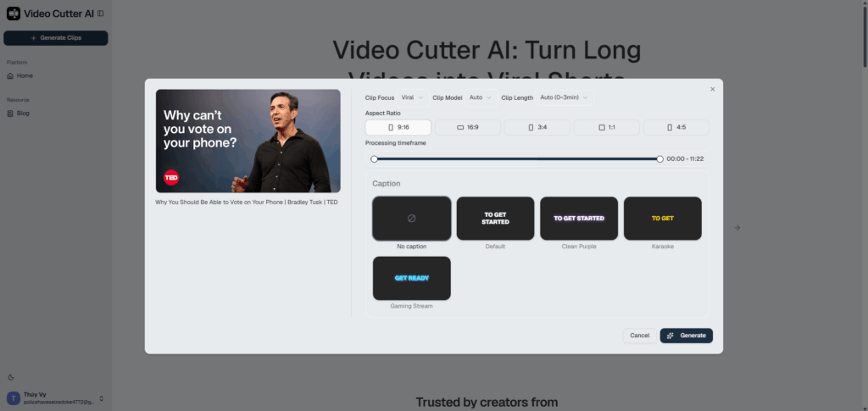Click the Platform section label in sidebar
Image resolution: width=868 pixels, height=411 pixels.
[17, 63]
